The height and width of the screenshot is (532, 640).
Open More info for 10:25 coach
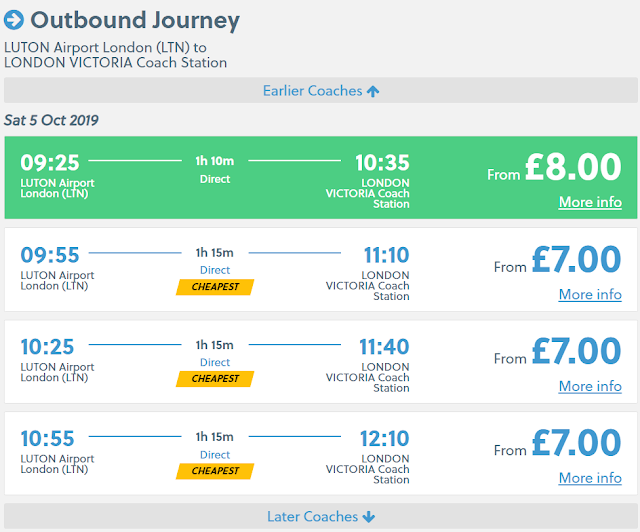click(590, 386)
